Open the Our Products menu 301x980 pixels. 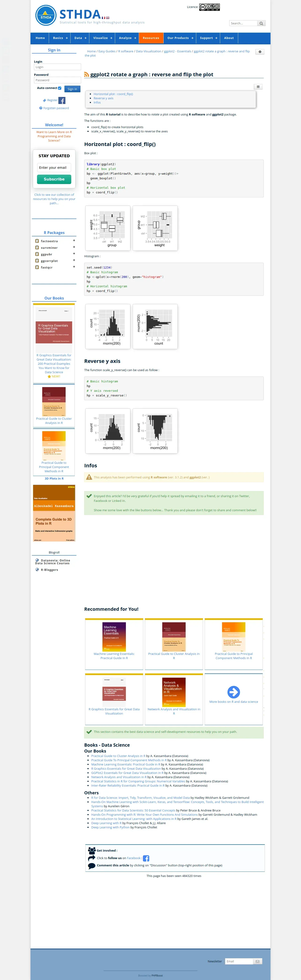180,38
